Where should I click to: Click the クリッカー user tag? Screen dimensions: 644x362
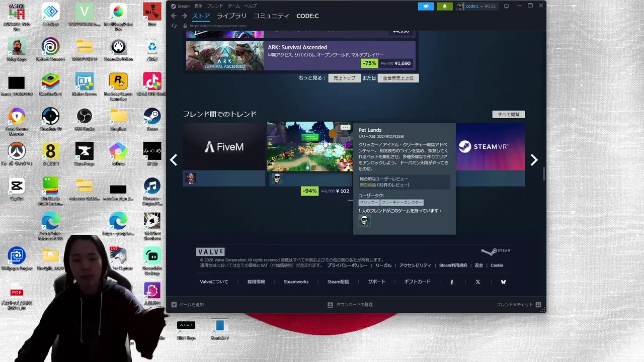369,203
